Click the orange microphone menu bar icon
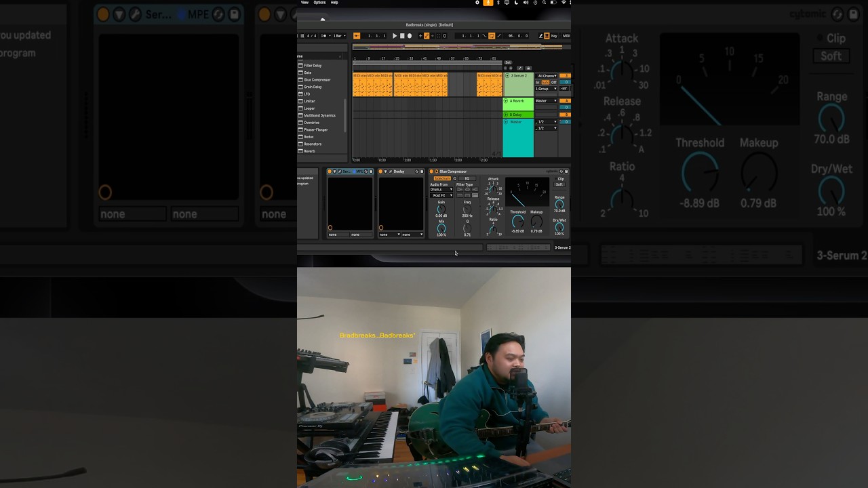Viewport: 868px width, 488px height. (x=488, y=3)
